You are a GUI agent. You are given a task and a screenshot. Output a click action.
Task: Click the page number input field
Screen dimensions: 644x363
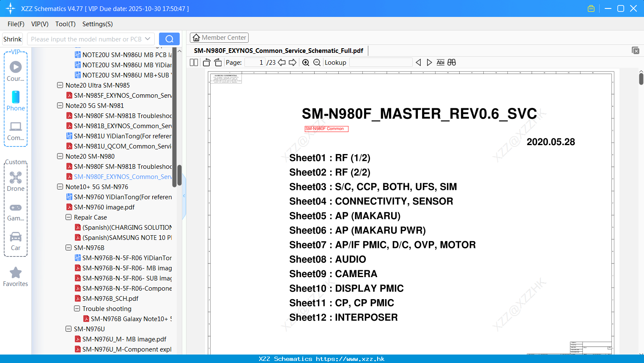pos(254,62)
